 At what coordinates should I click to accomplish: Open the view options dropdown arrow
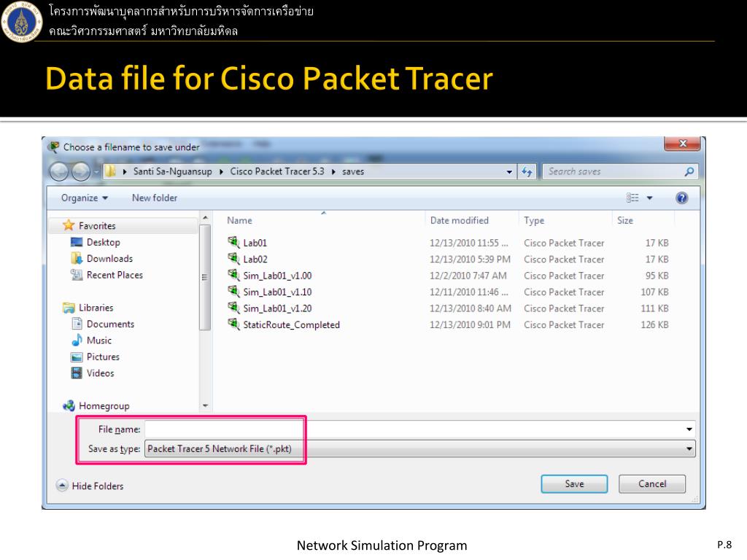649,198
